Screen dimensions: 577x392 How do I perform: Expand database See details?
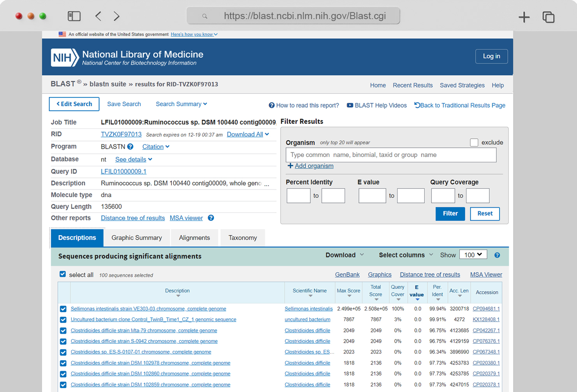tap(134, 160)
